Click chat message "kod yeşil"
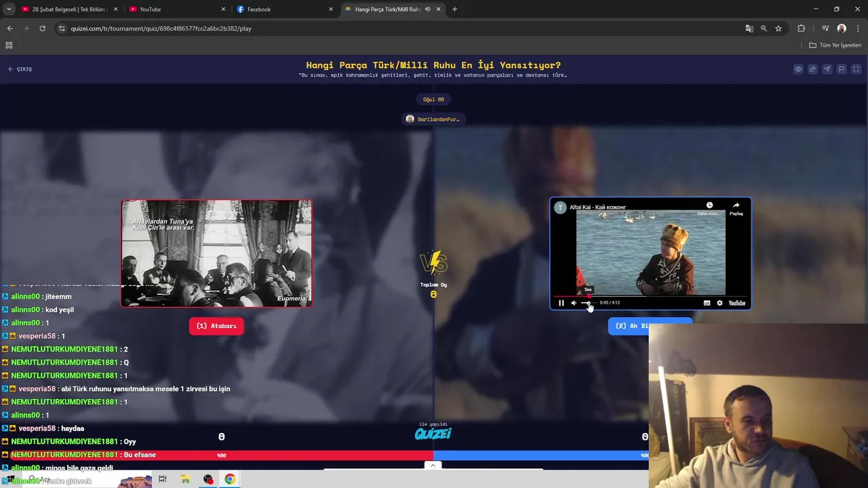The width and height of the screenshot is (868, 488). (60, 310)
